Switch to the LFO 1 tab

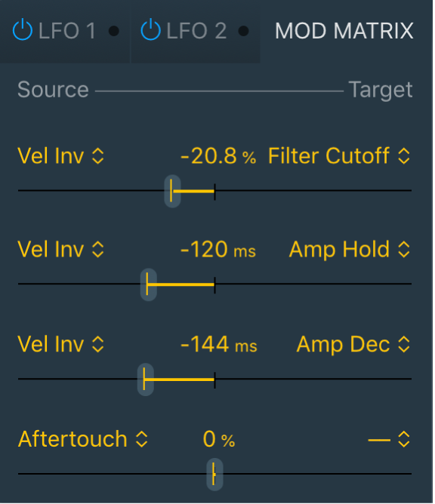pos(67,31)
